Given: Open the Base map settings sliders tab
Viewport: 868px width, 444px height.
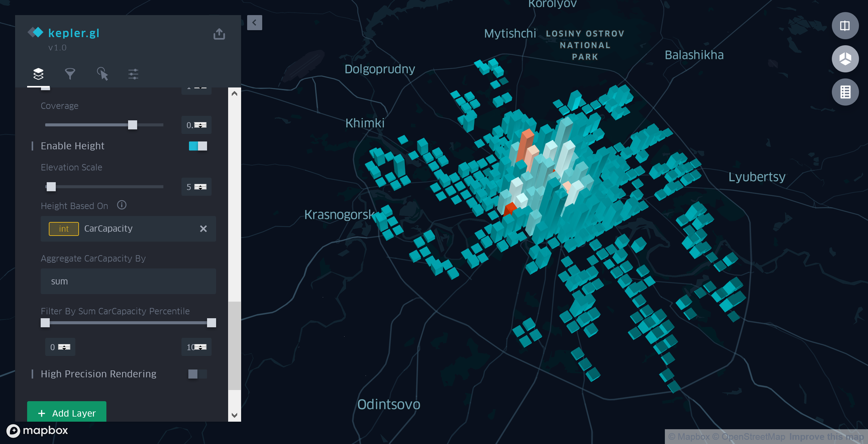Looking at the screenshot, I should (x=133, y=74).
